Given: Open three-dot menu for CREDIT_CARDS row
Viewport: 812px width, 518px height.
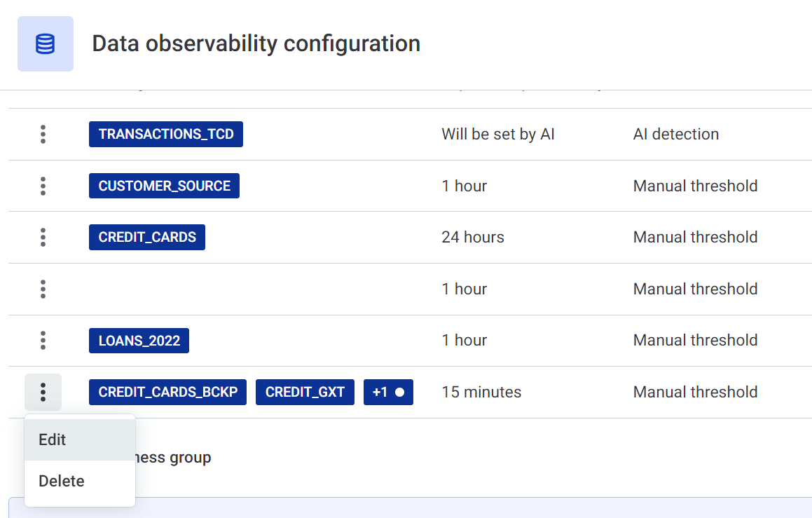Looking at the screenshot, I should [x=43, y=237].
